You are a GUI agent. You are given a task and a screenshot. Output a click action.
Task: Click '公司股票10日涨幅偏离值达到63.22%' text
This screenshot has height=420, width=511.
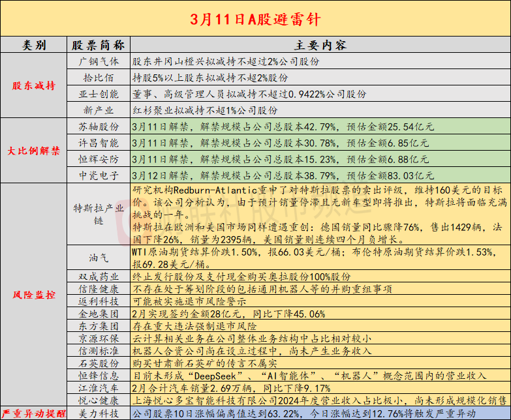point(215,413)
